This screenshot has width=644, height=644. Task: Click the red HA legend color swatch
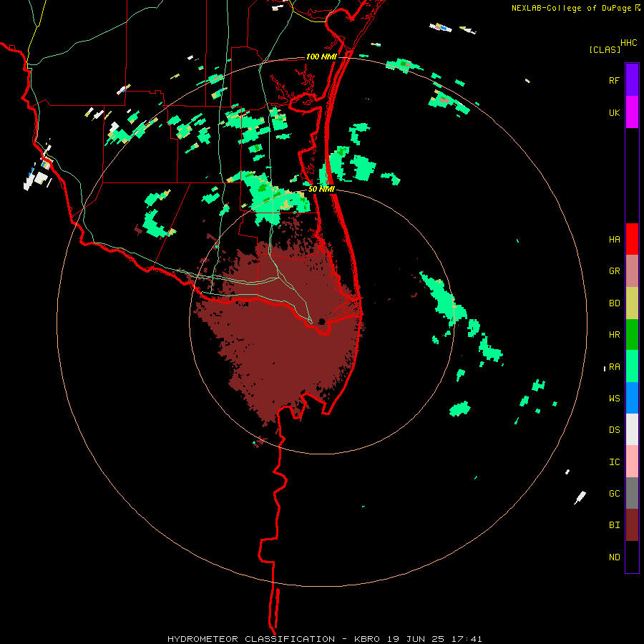click(x=632, y=239)
